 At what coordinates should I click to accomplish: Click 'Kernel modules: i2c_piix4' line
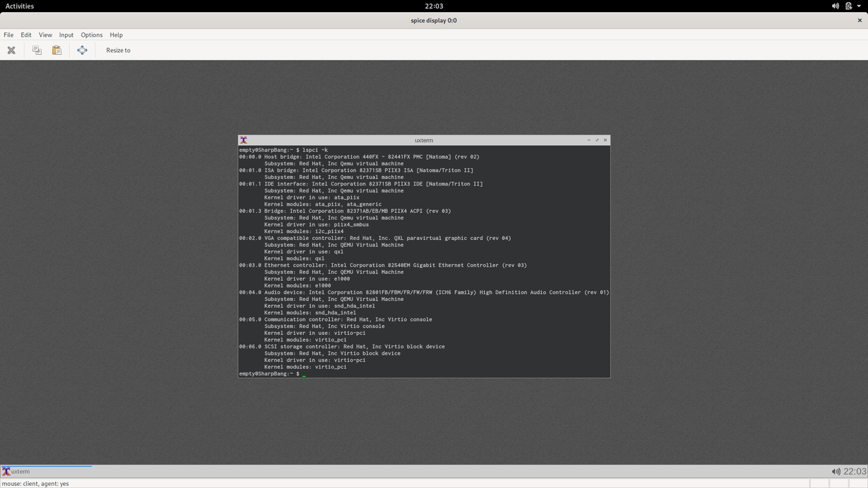pos(304,231)
